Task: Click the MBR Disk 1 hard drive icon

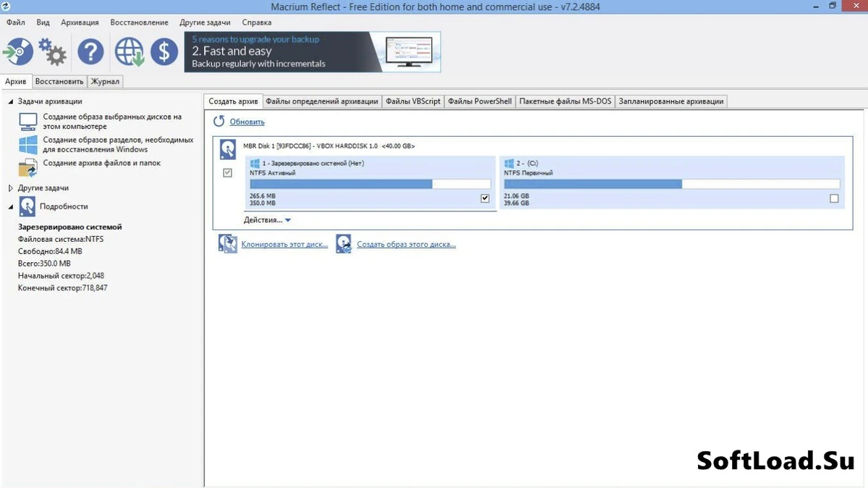Action: [228, 150]
